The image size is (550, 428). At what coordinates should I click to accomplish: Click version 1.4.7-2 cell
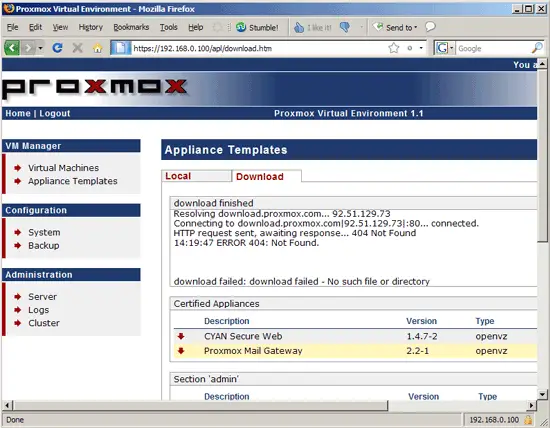tap(422, 336)
